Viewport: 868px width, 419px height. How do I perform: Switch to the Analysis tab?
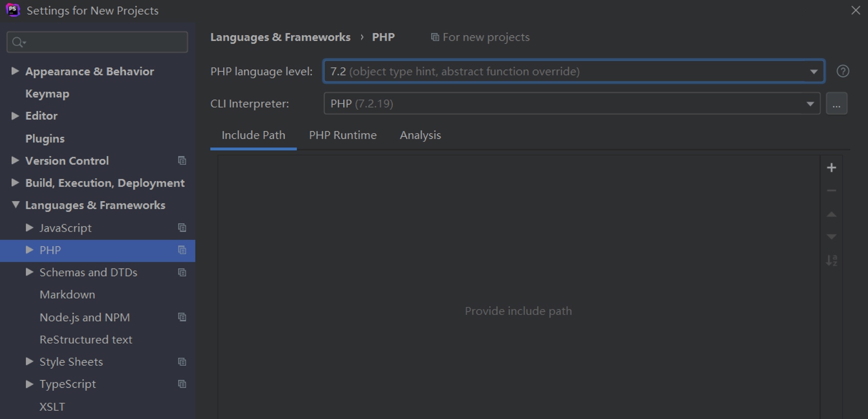click(x=420, y=135)
